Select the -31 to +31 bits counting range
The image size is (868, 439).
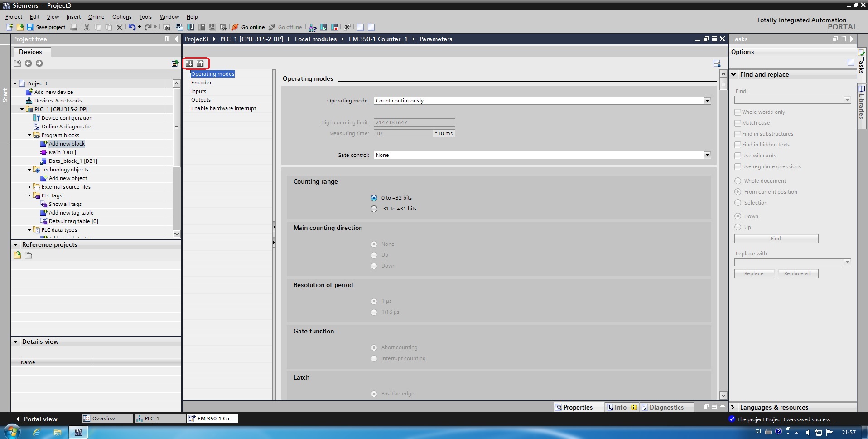tap(374, 209)
